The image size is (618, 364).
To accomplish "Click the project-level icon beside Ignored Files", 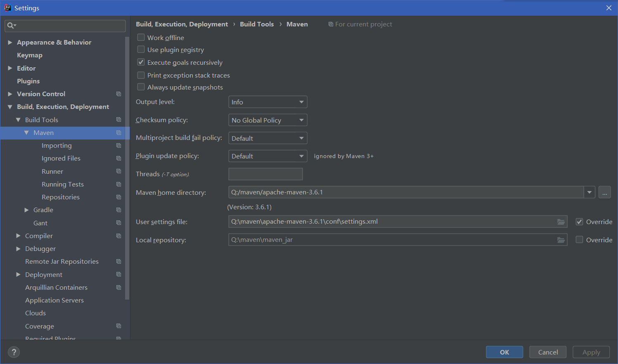I will 118,158.
